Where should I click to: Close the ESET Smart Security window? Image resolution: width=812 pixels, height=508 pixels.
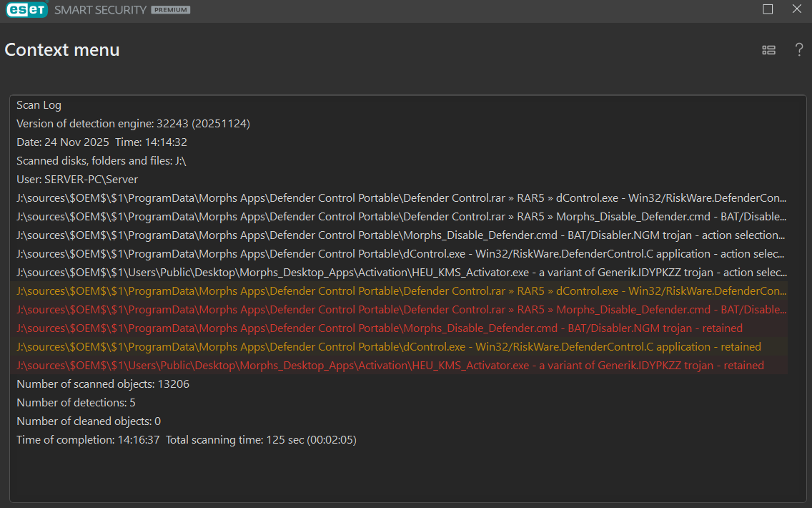coord(797,9)
